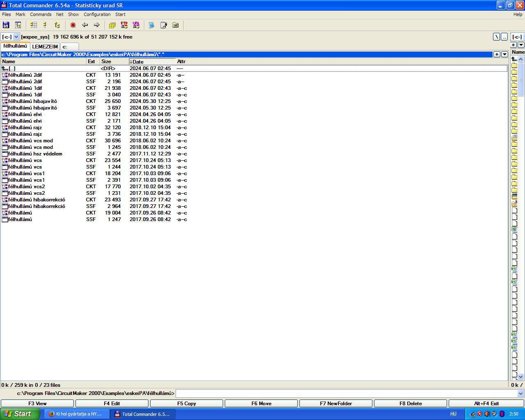Image resolution: width=525 pixels, height=420 pixels.
Task: Click the HU language indicator in taskbar
Action: coord(453,414)
